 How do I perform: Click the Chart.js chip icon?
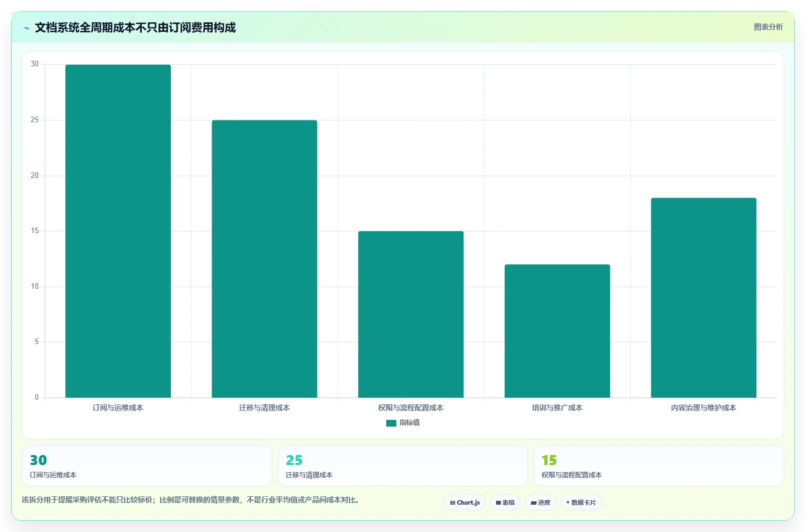point(453,503)
